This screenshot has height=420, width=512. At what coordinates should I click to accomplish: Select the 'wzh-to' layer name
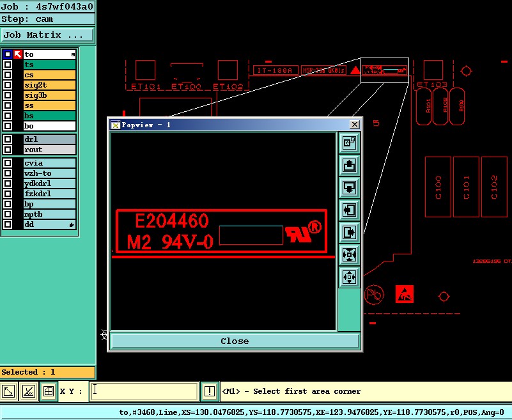(x=50, y=173)
